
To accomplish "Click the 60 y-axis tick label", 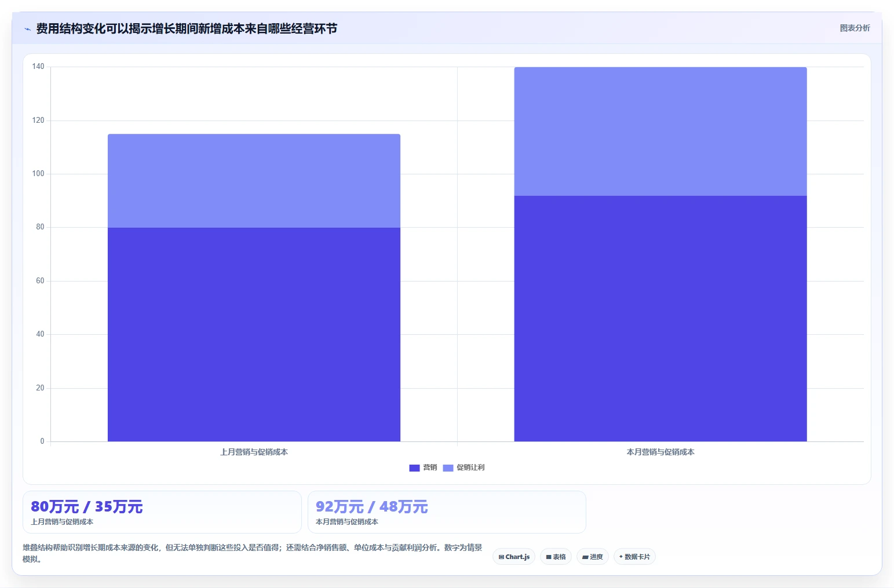I will [x=40, y=281].
